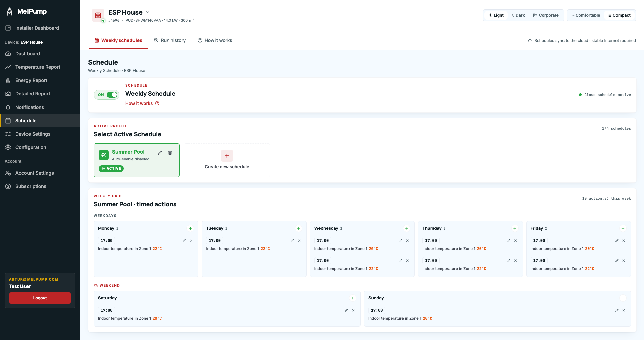Expand the ESP House device dropdown

[147, 12]
